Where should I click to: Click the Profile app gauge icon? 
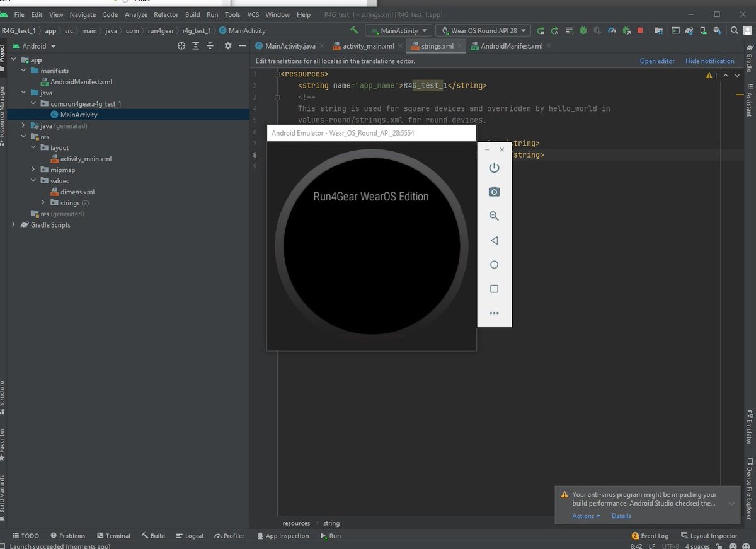pos(612,30)
